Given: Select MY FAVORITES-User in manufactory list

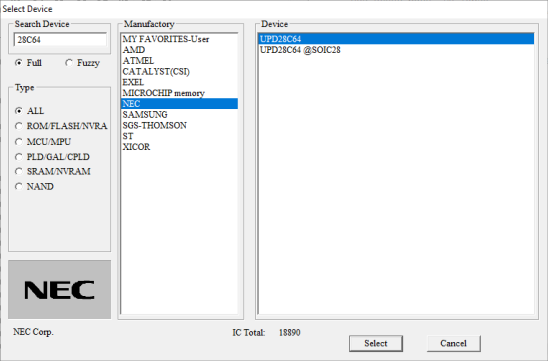Looking at the screenshot, I should tap(179, 39).
